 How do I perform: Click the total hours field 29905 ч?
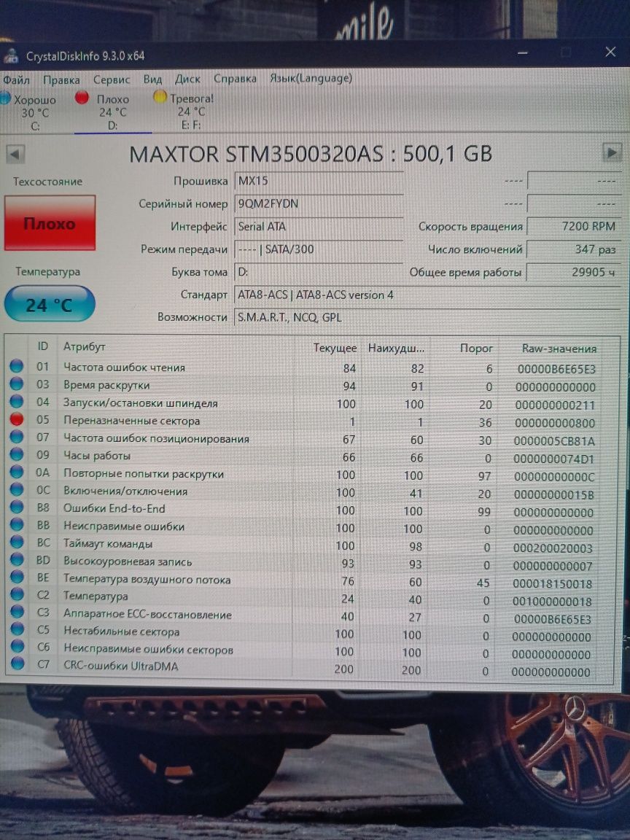pos(573,272)
